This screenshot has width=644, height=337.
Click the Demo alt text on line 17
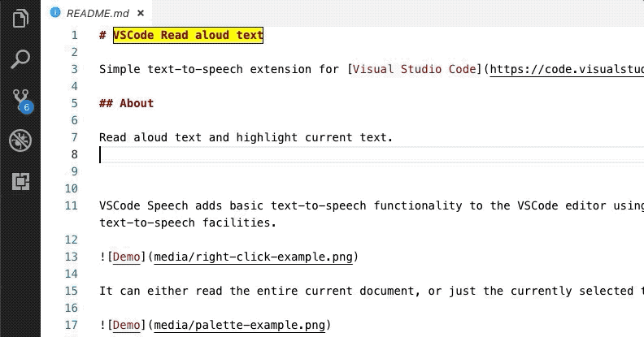(x=126, y=326)
